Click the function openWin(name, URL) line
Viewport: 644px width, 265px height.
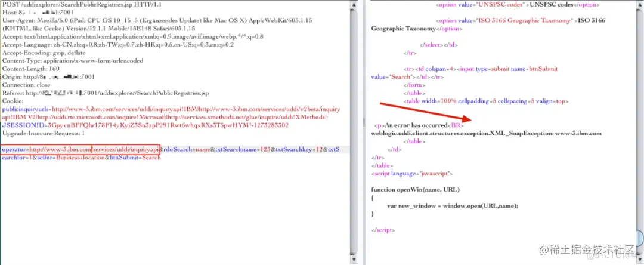coord(415,190)
